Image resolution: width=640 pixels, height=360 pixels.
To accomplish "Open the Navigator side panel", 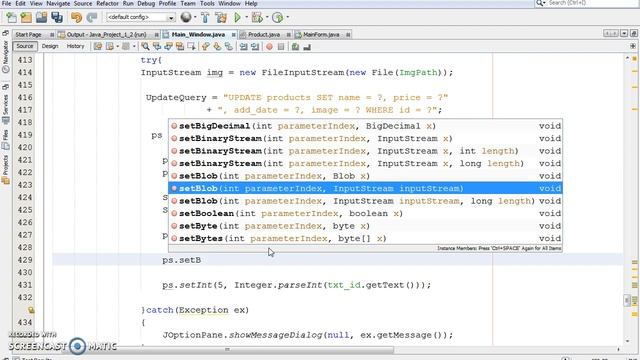I will pyautogui.click(x=5, y=56).
